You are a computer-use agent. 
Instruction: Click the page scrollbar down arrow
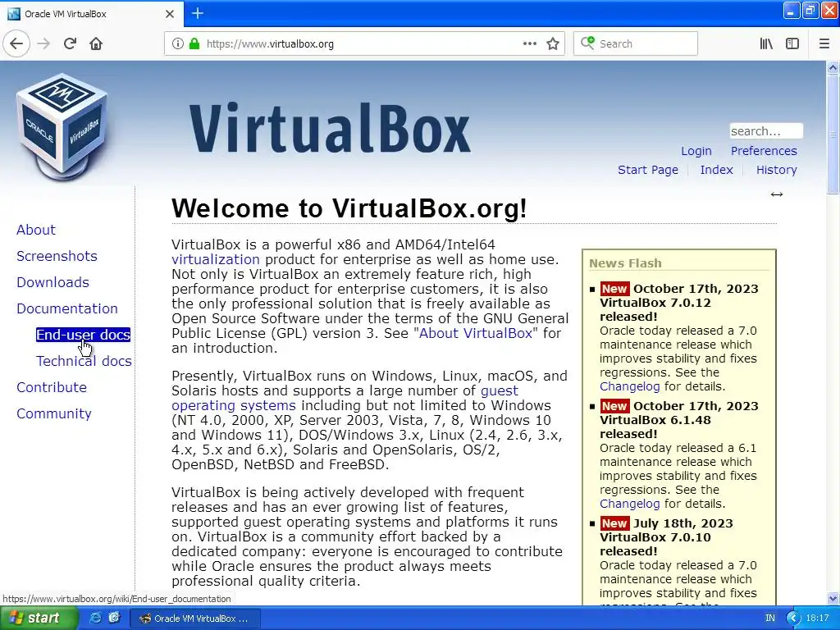click(x=833, y=598)
